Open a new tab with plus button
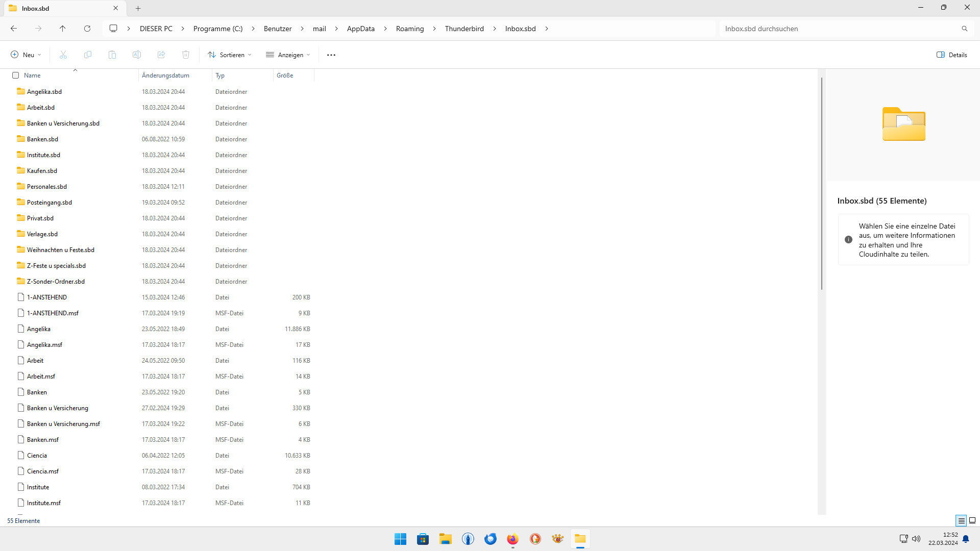 point(138,8)
